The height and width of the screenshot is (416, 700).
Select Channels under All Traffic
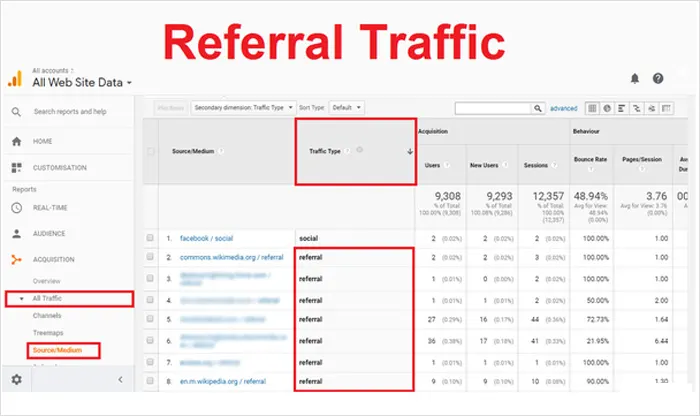(x=47, y=316)
